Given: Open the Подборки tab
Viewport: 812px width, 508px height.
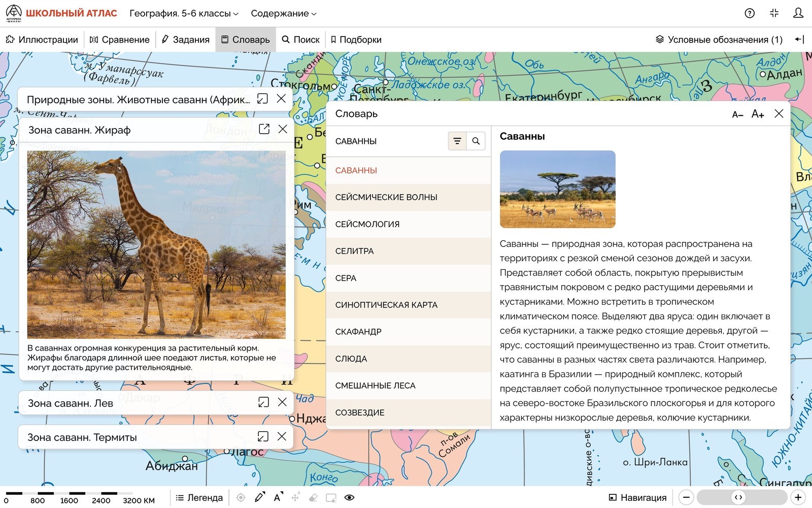Looking at the screenshot, I should [x=356, y=40].
